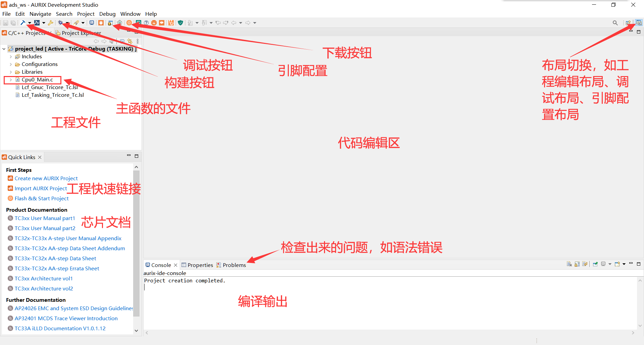Screen dimensions: 644x345
Task: Maximize the Console panel
Action: [639, 264]
